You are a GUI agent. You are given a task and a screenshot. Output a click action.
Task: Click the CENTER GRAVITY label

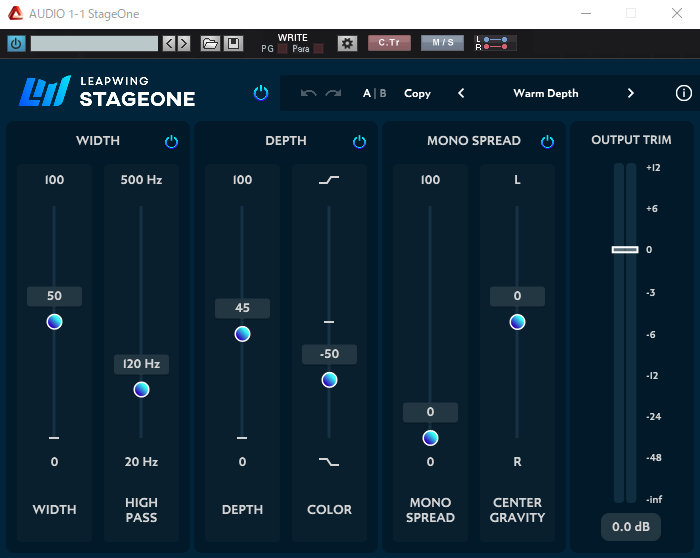point(517,510)
